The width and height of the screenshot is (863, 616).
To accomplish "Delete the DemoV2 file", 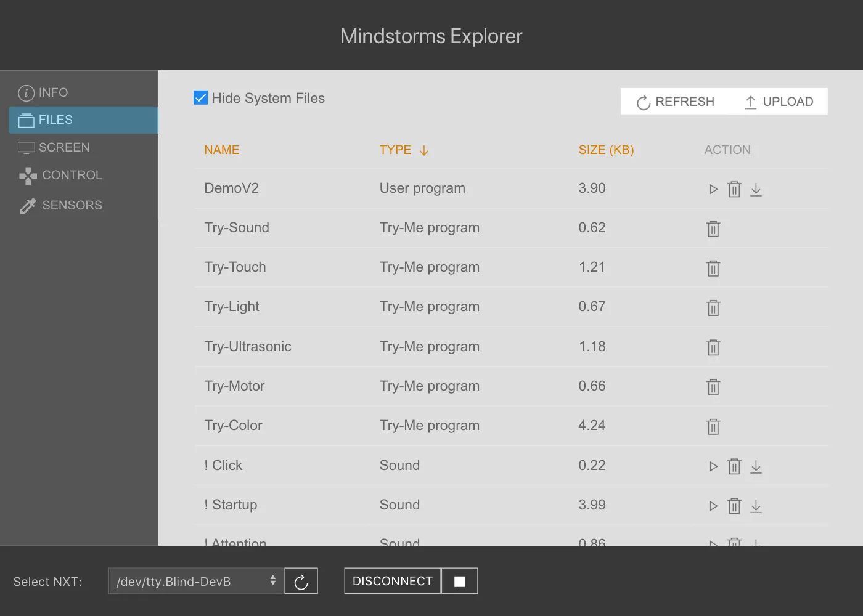I will pyautogui.click(x=734, y=189).
